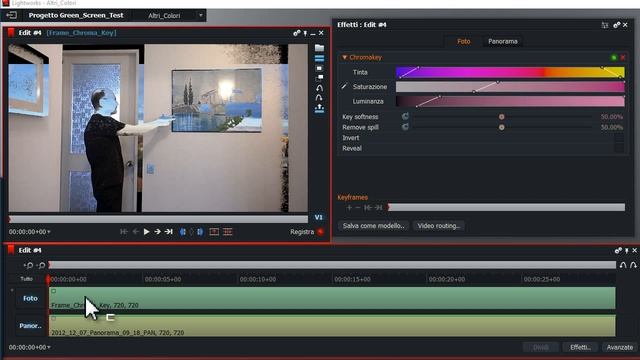Collapse the Chromakey effect section

[344, 57]
